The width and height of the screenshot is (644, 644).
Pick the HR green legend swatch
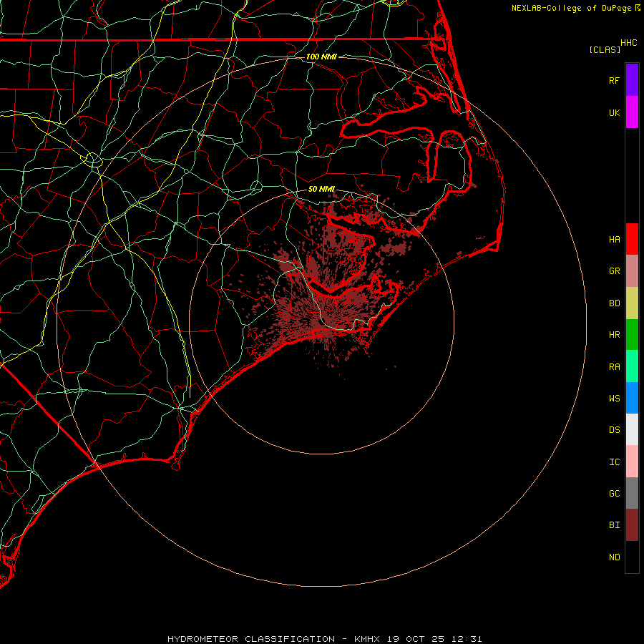click(632, 335)
